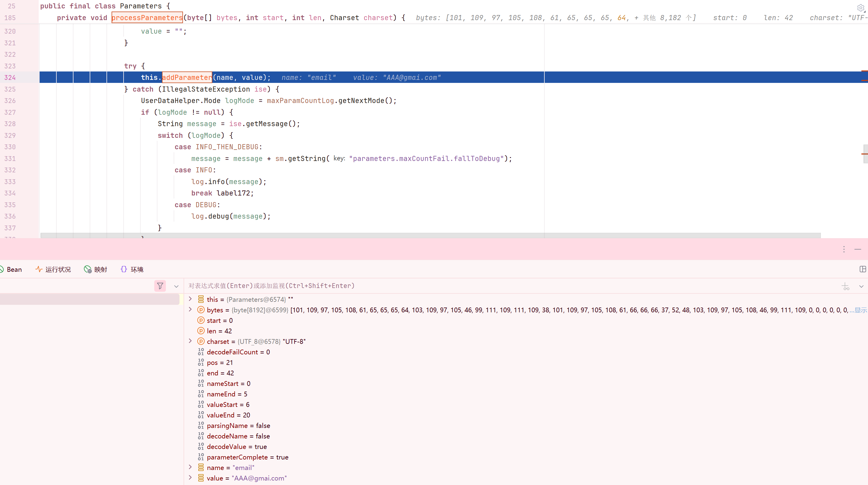The height and width of the screenshot is (485, 868).
Task: Open the dropdown arrow beside filter icon
Action: pyautogui.click(x=176, y=286)
